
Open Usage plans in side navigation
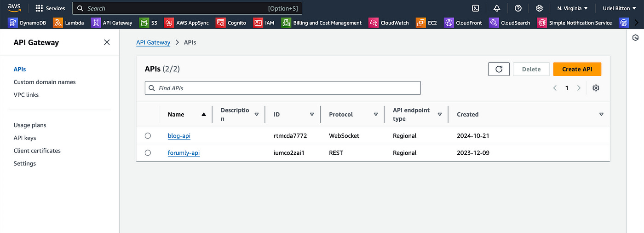tap(30, 125)
